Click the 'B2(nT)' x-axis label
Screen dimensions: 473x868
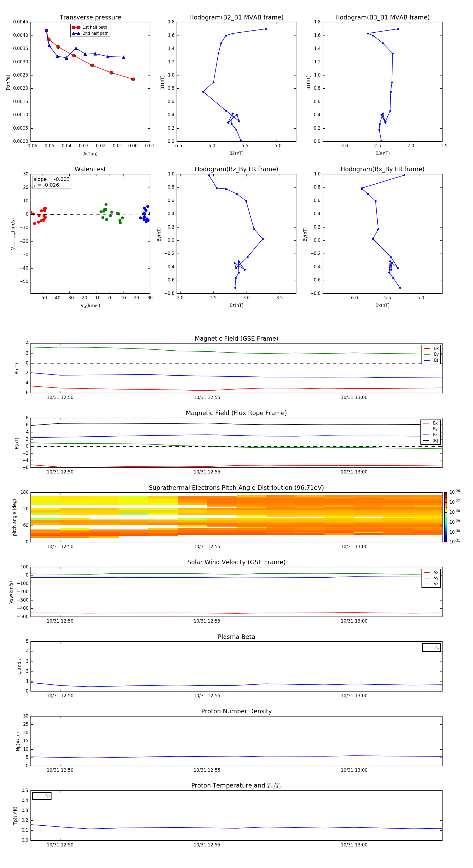click(236, 153)
